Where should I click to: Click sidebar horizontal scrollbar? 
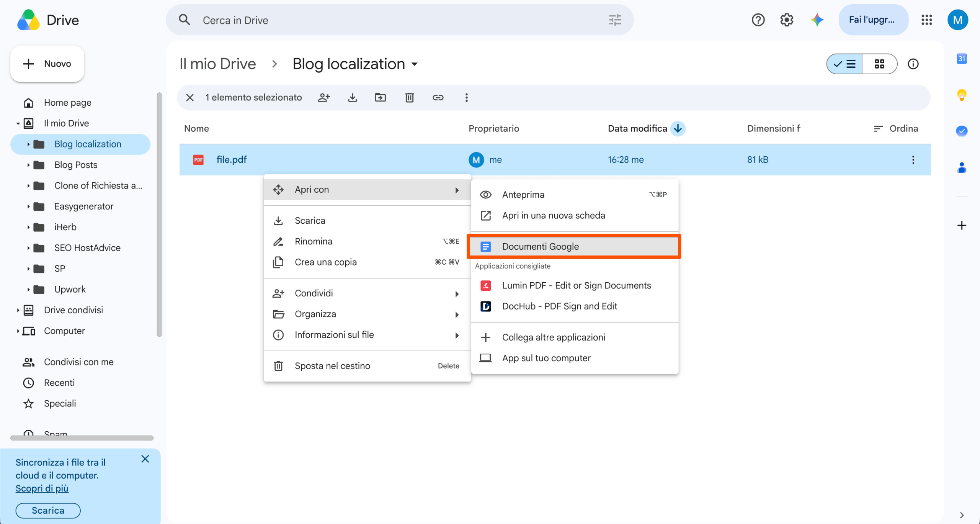pos(82,438)
